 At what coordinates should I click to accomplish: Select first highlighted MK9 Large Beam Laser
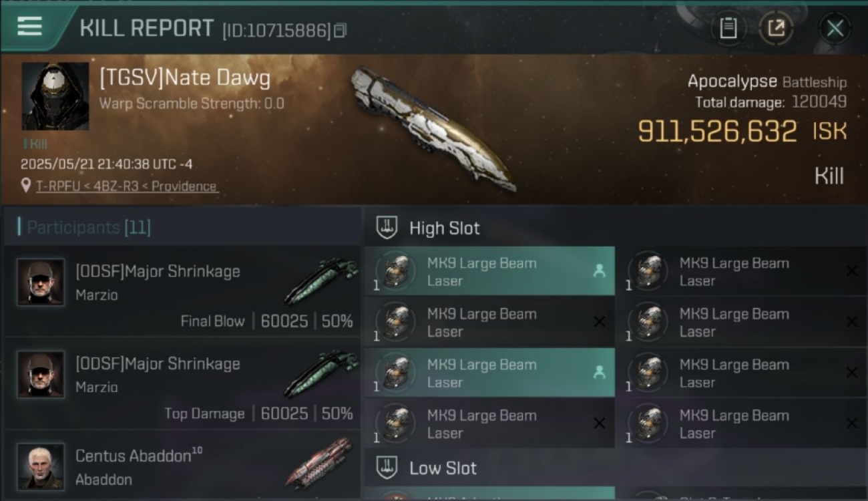tap(489, 271)
